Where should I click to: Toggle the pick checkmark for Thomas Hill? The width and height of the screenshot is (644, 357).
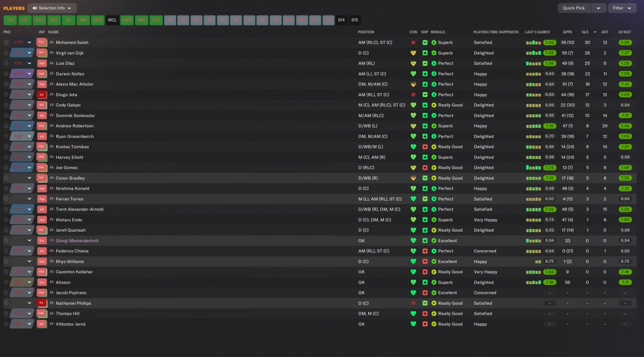click(x=6, y=314)
